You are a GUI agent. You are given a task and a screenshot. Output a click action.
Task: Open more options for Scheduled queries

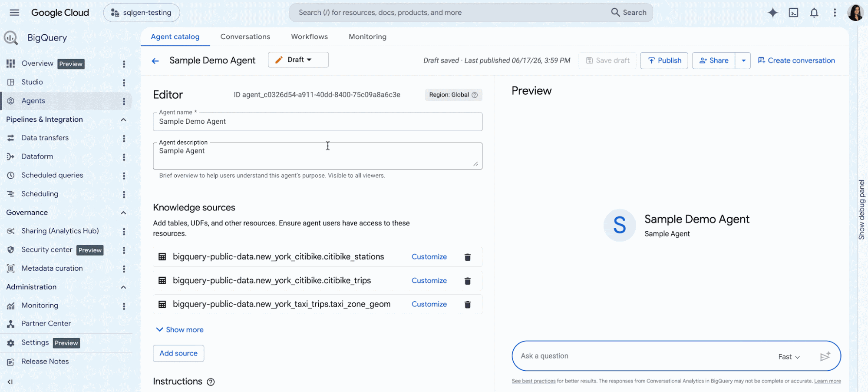pyautogui.click(x=124, y=176)
